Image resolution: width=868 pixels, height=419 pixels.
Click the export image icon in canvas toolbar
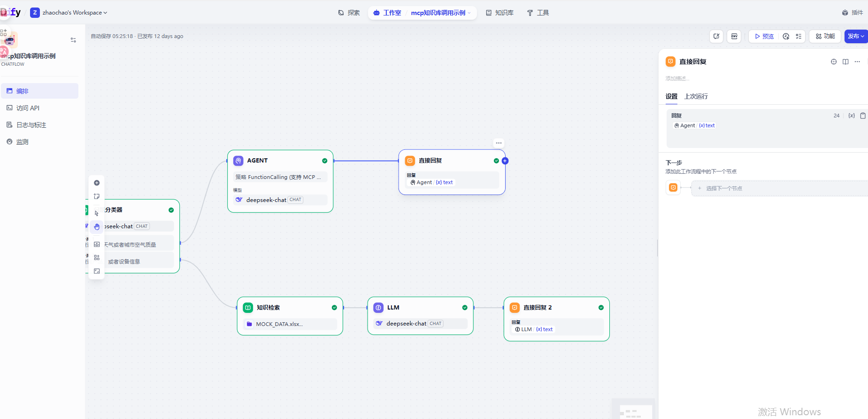[x=97, y=244]
